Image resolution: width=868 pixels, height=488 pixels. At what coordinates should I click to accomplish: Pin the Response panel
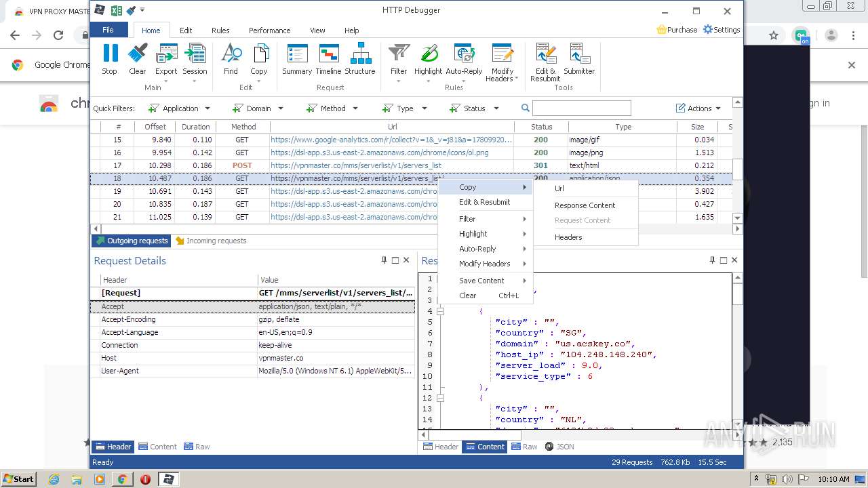point(712,260)
